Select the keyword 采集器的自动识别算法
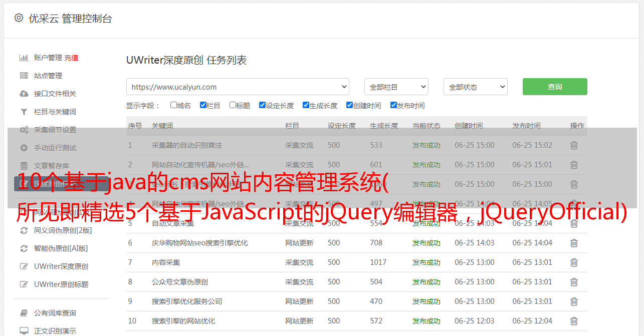Image resolution: width=644 pixels, height=336 pixels. pos(187,145)
